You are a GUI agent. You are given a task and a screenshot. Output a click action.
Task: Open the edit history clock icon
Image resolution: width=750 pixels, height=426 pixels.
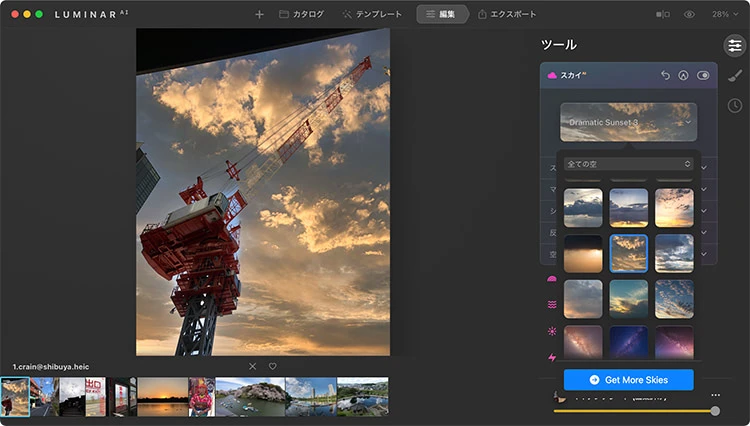[x=734, y=105]
